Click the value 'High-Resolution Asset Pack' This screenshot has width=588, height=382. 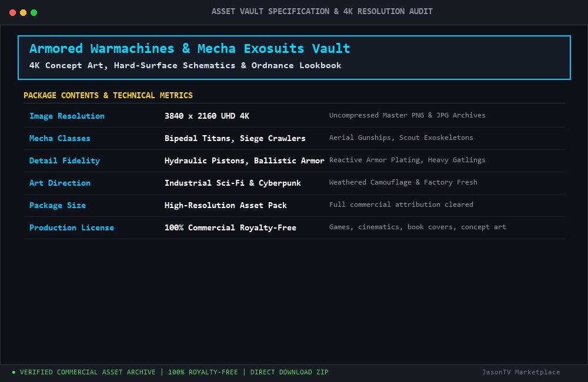tap(226, 206)
